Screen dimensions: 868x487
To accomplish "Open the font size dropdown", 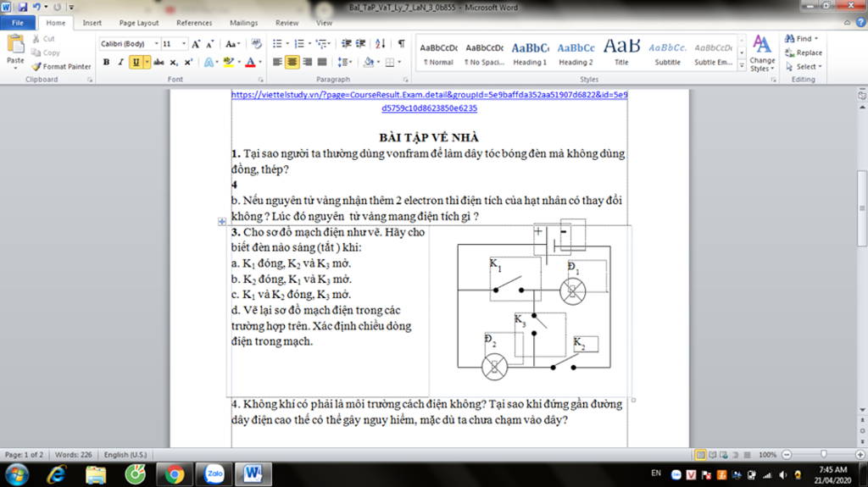I will coord(184,44).
